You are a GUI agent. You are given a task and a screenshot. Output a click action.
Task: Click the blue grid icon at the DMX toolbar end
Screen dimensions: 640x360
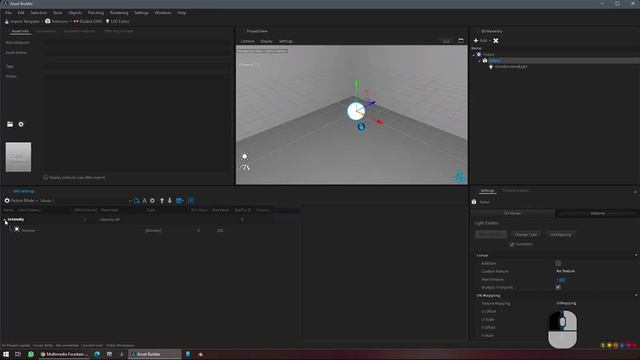191,200
